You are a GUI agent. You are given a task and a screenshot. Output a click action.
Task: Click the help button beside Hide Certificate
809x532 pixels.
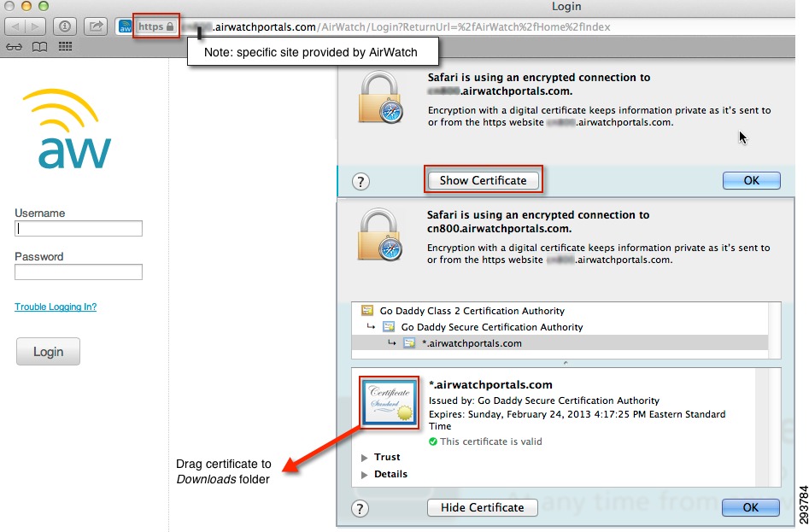coord(361,509)
